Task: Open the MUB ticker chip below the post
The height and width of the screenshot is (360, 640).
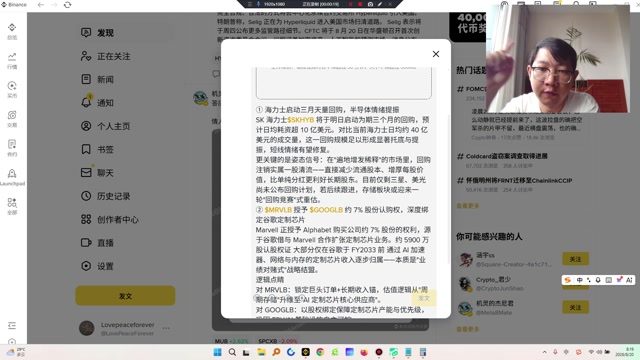Action: click(231, 341)
